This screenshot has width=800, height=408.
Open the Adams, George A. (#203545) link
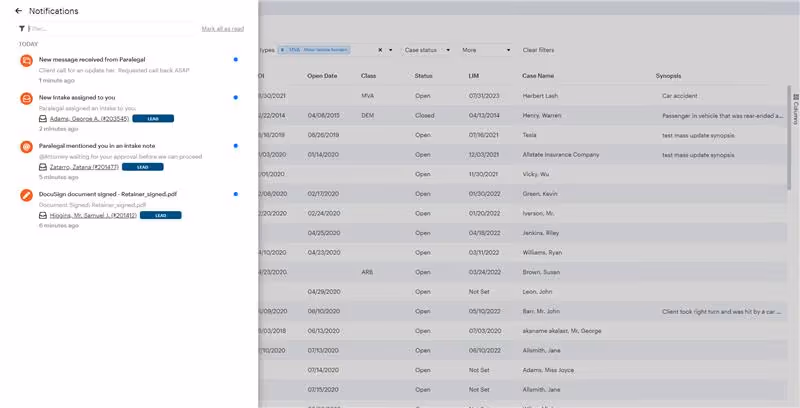[89, 118]
